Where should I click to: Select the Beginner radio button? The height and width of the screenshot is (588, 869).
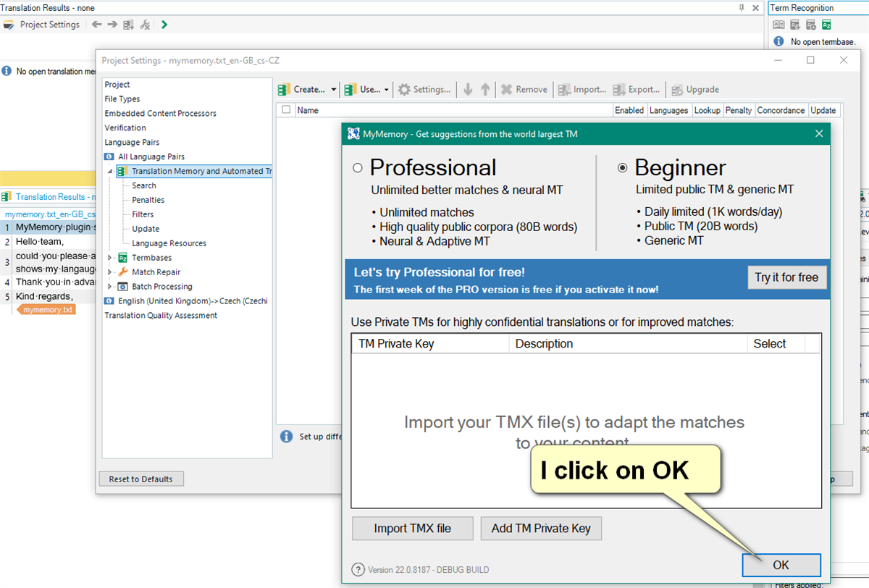(x=622, y=168)
